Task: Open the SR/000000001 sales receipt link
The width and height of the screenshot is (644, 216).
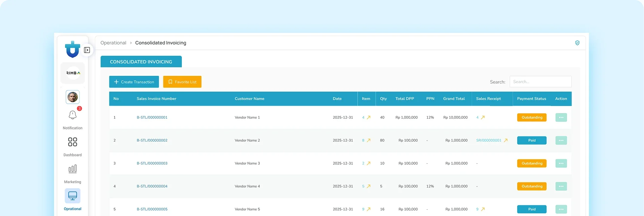Action: [489, 140]
